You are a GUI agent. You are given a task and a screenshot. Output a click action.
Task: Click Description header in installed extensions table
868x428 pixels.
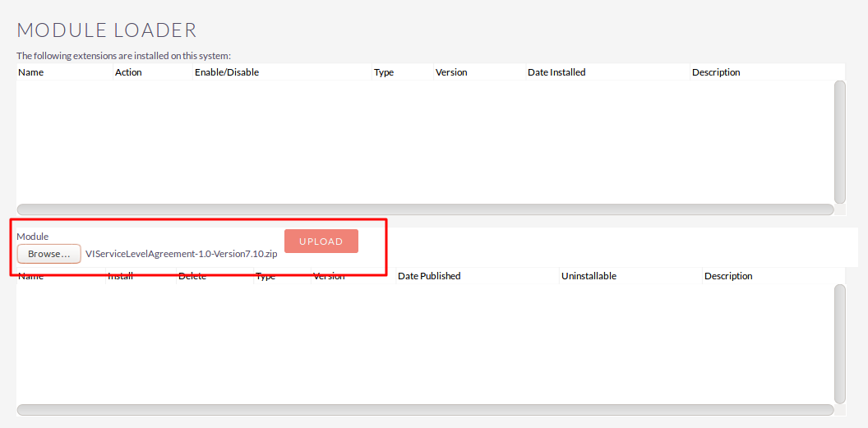716,72
